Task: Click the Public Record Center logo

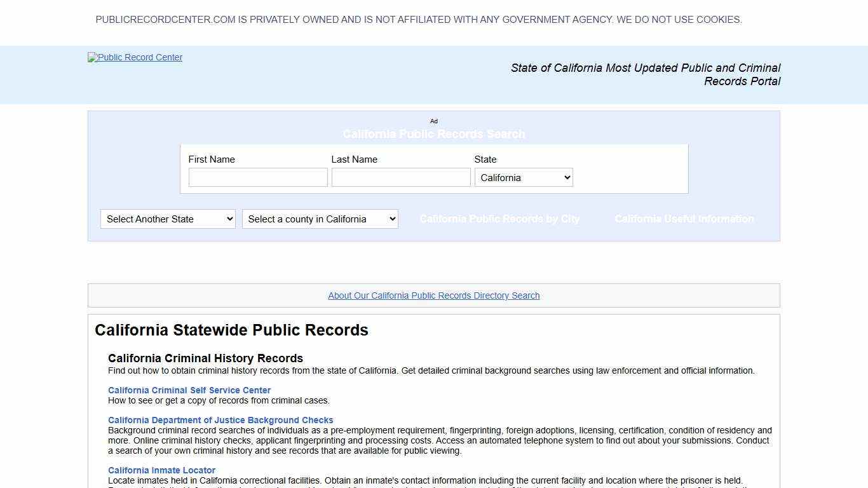Action: 135,57
